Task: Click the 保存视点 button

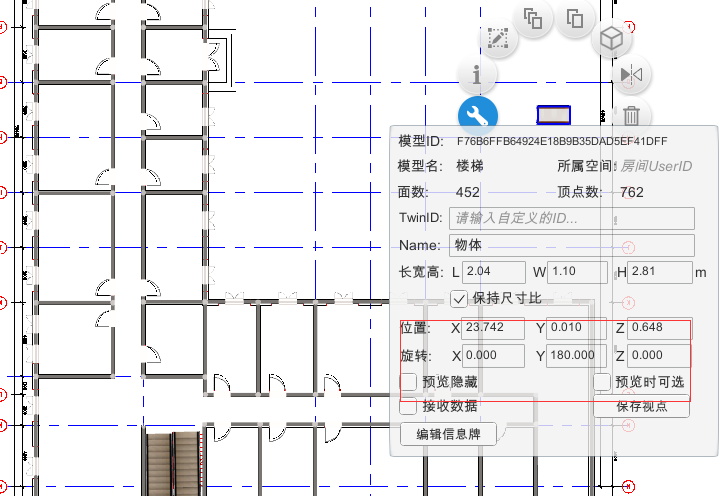Action: pyautogui.click(x=641, y=407)
